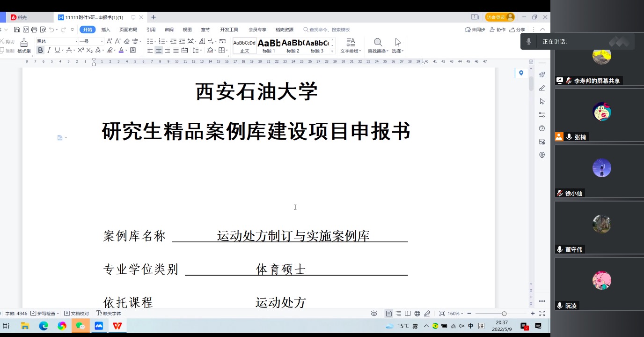Open the WeChat icon in taskbar
Screen dimensions: 644x337
(x=80, y=326)
